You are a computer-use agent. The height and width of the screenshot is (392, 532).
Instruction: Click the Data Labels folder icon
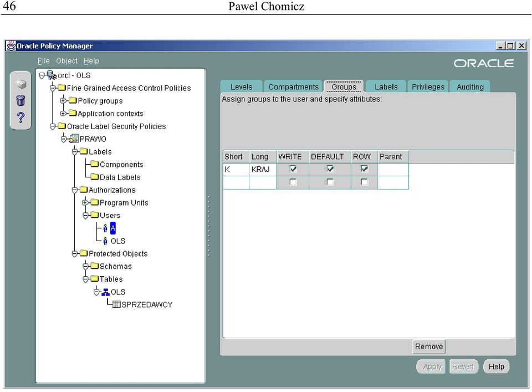coord(95,177)
